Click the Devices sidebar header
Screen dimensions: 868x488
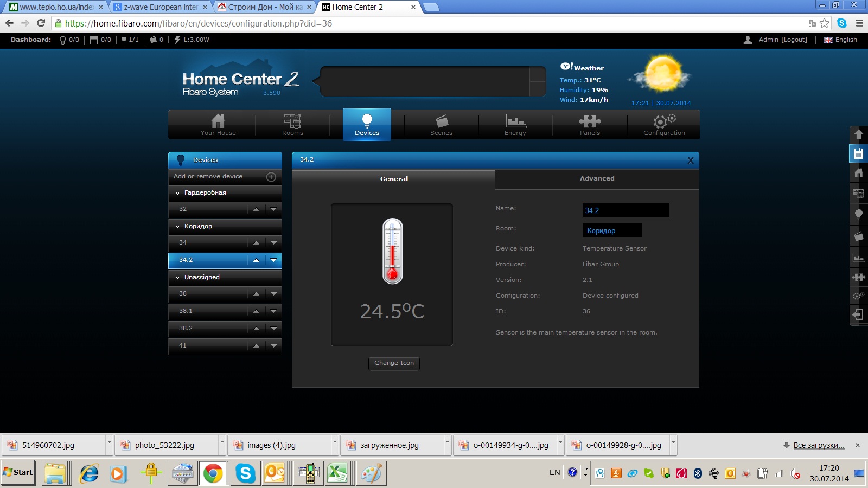tap(225, 160)
